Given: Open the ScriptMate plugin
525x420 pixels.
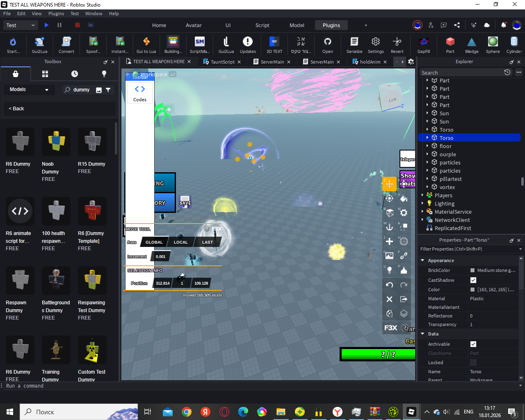Looking at the screenshot, I should 199,45.
